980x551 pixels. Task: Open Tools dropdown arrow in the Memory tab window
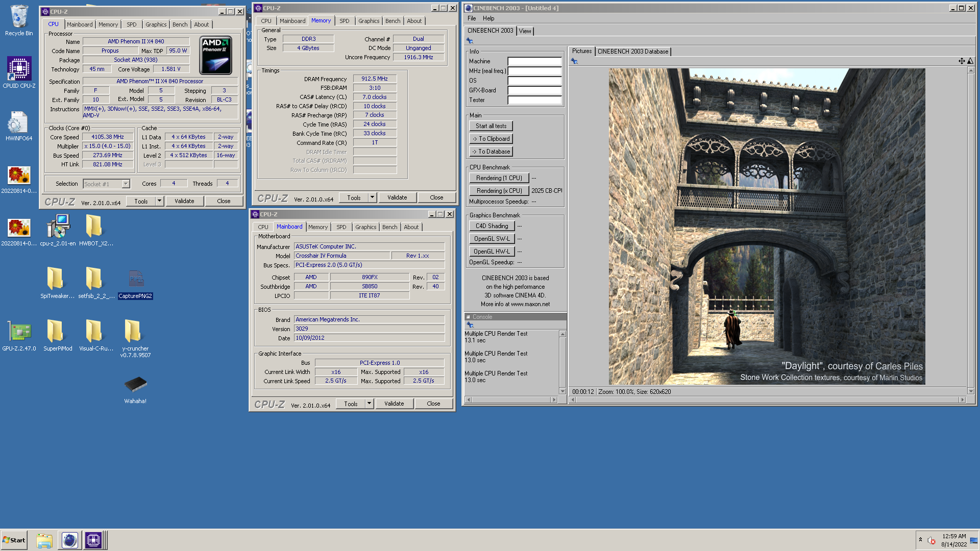372,197
